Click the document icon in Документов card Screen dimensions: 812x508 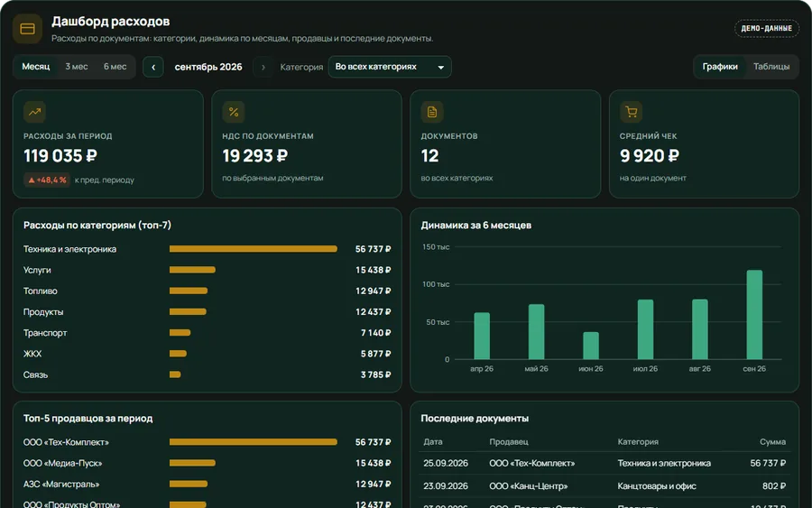point(432,112)
